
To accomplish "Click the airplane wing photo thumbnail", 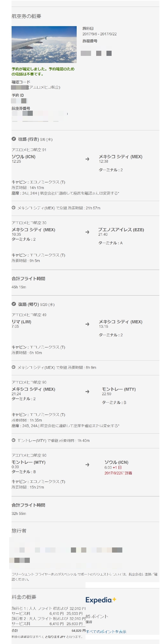I will click(44, 44).
